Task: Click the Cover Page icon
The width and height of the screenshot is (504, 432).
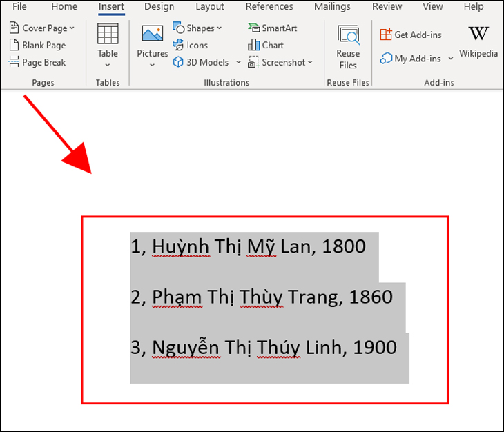Action: coord(14,28)
